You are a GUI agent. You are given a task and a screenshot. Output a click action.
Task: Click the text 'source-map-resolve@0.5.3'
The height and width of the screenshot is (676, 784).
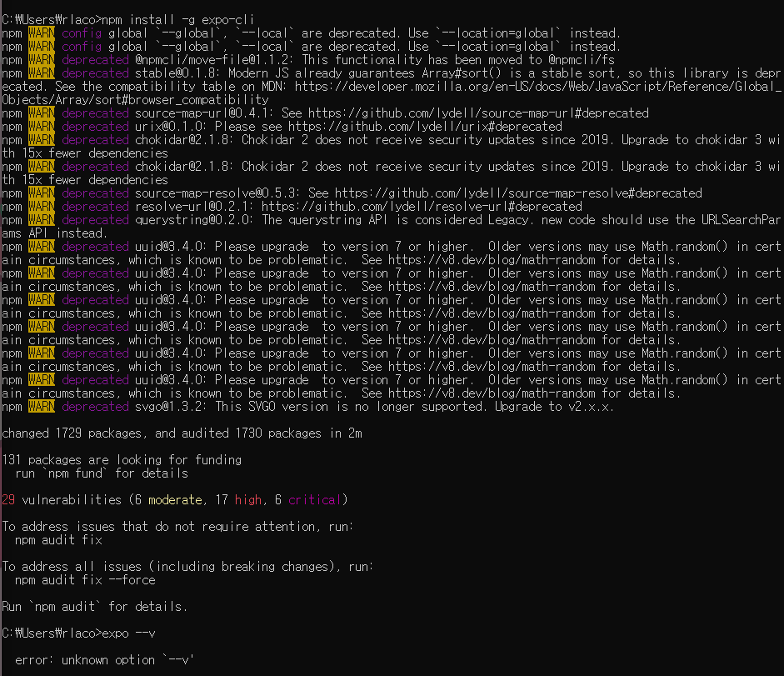pyautogui.click(x=215, y=193)
